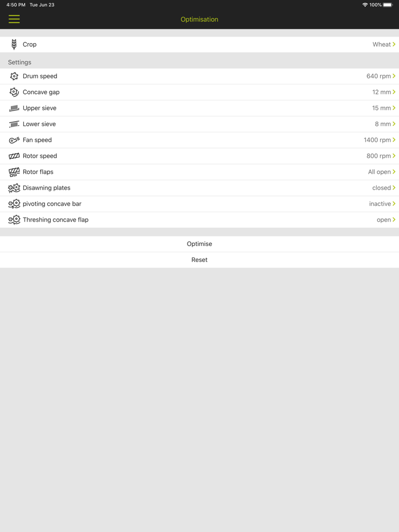Tap the disawning plates icon

click(x=14, y=188)
